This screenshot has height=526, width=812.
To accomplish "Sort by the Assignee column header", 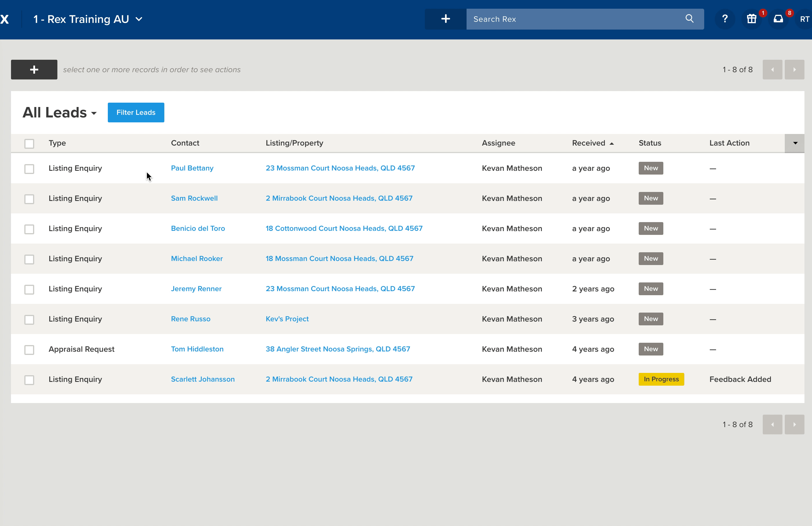I will pos(498,143).
